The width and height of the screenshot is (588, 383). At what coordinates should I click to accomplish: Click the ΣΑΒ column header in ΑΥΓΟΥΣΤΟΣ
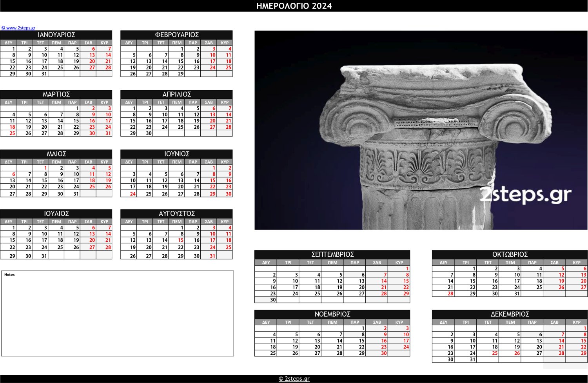click(209, 222)
